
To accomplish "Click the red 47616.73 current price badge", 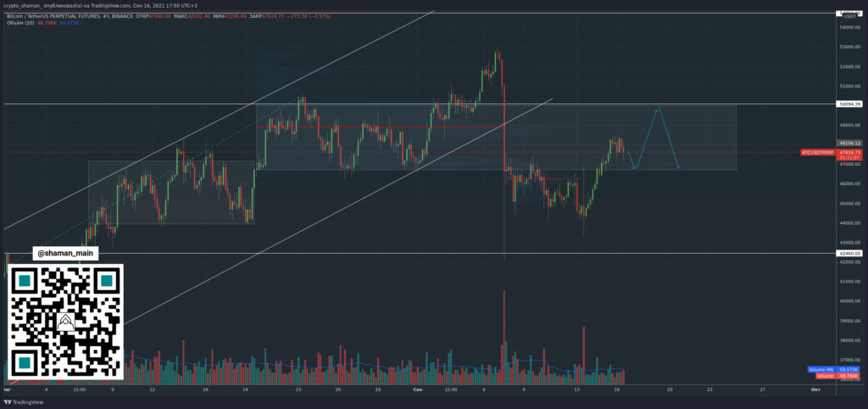I will click(x=848, y=152).
